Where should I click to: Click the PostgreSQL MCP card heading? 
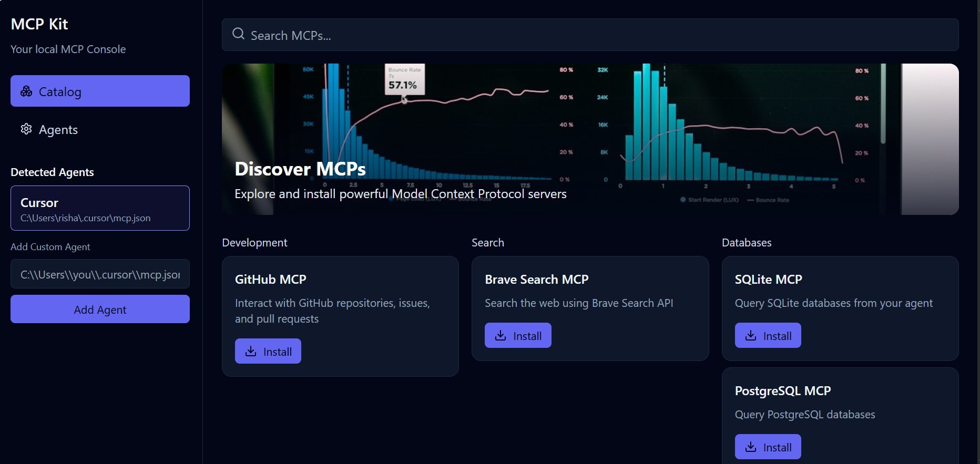(x=782, y=391)
